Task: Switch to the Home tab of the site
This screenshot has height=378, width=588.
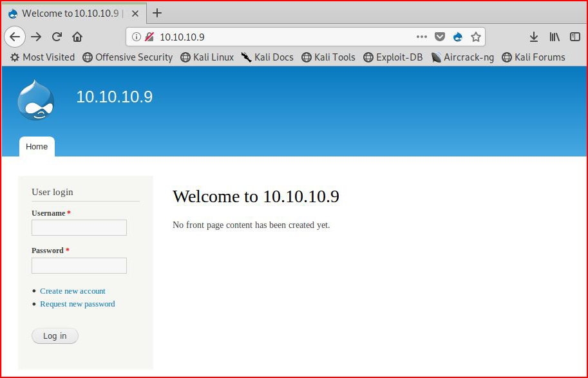Action: pos(37,147)
